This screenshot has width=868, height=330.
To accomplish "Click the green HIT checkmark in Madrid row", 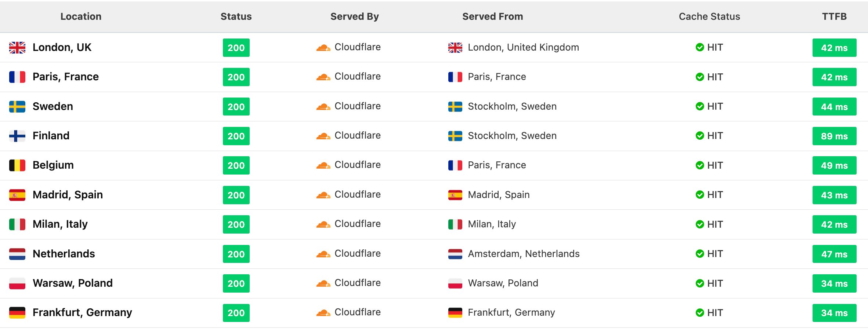I will 700,195.
